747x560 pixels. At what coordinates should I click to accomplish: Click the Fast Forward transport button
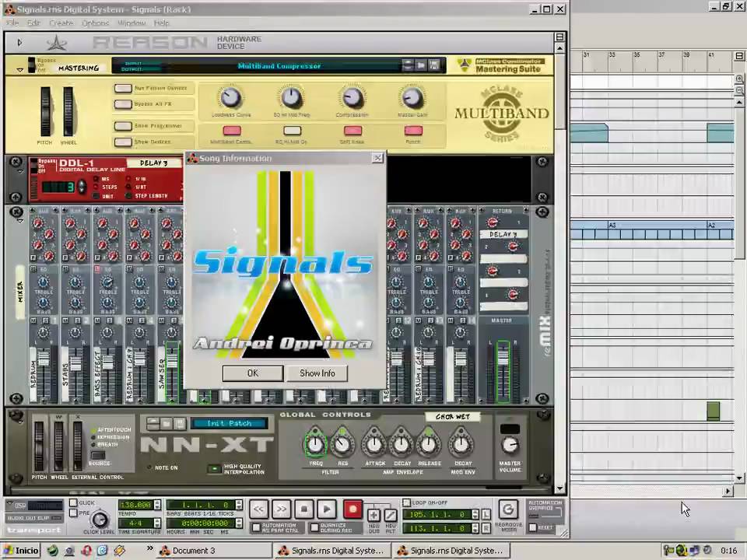(281, 509)
